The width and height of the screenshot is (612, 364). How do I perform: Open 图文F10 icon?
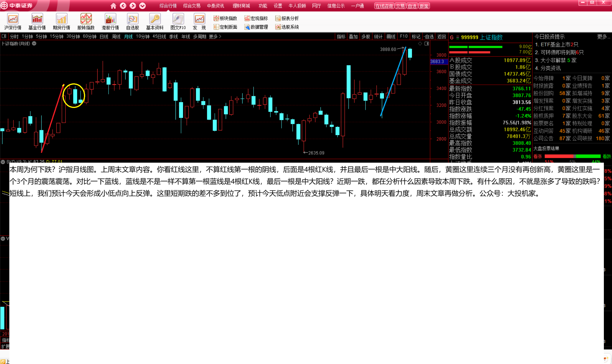click(x=178, y=21)
